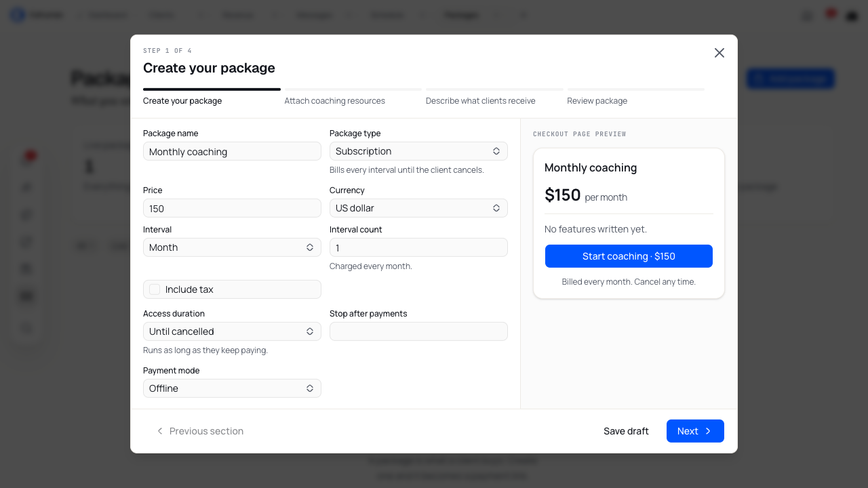This screenshot has height=488, width=868.
Task: Click the Interval count field
Action: point(418,247)
